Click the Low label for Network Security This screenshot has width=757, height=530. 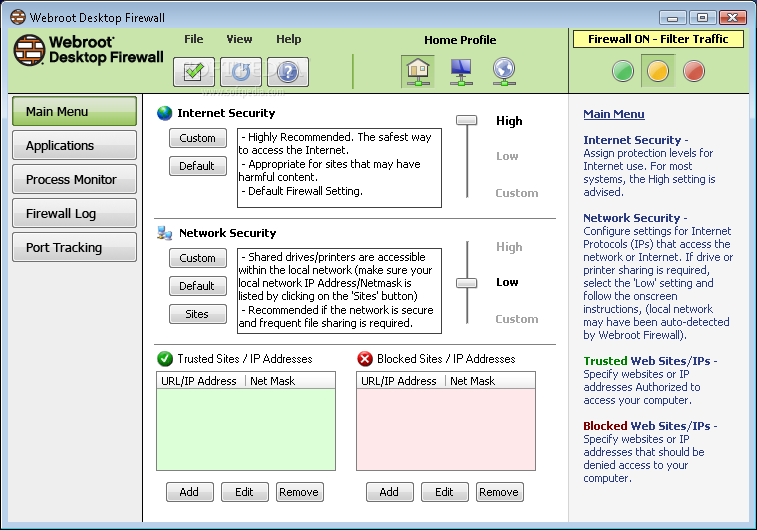click(x=507, y=282)
